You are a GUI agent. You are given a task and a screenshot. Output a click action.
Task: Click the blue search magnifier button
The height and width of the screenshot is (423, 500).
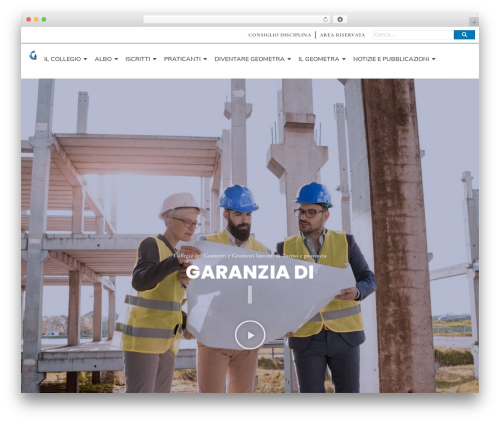click(x=464, y=35)
